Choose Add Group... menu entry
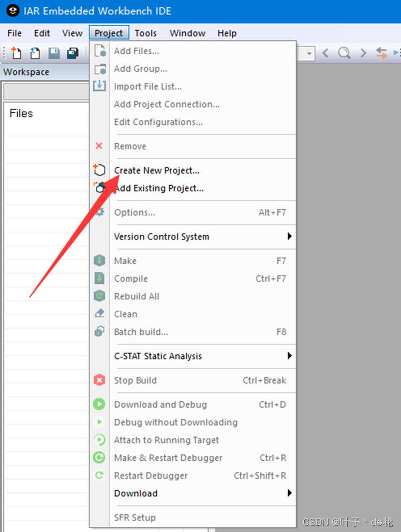This screenshot has height=532, width=401. point(193,69)
